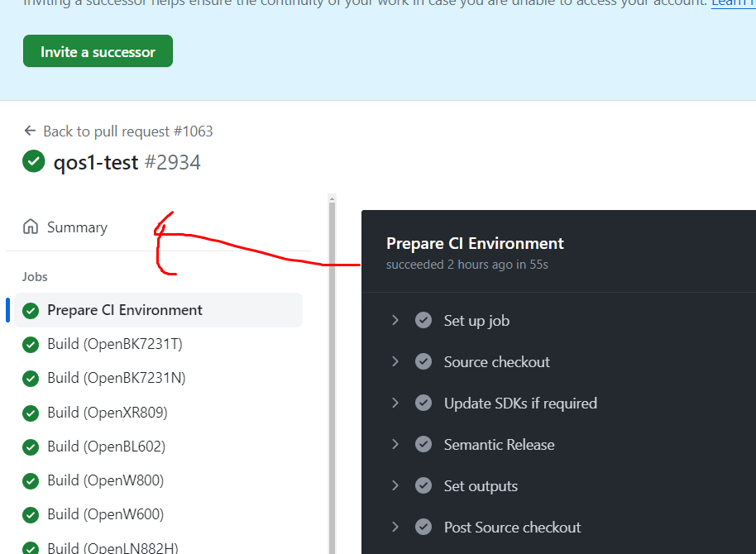Open the Build (OpenW600) job
This screenshot has width=756, height=554.
coord(106,514)
